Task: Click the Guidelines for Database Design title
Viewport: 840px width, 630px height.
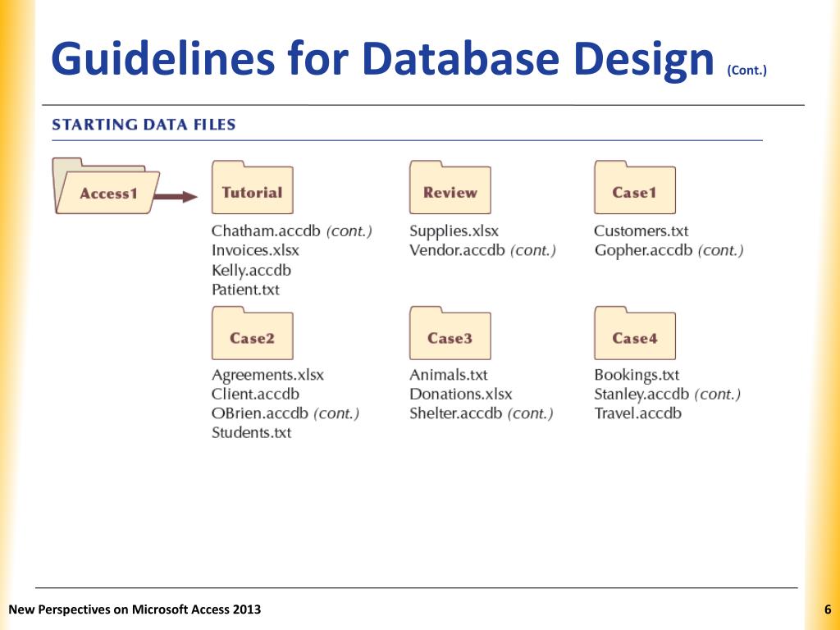Action: tap(382, 59)
